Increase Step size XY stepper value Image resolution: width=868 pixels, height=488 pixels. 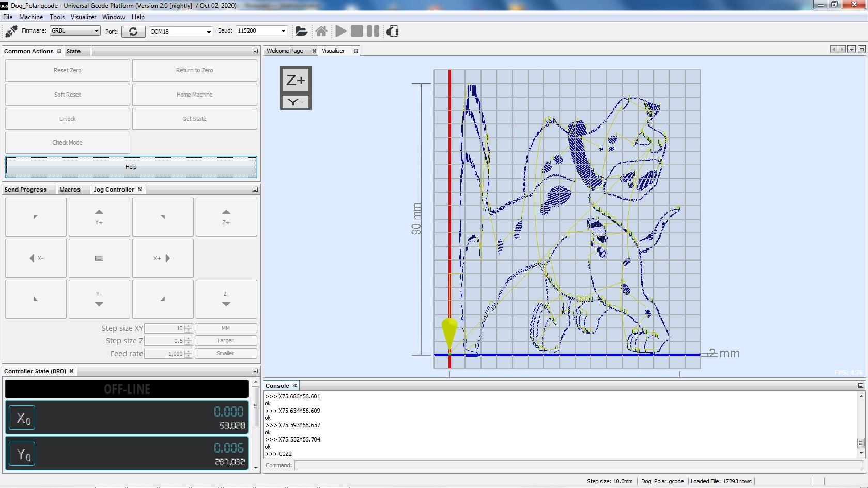(x=189, y=326)
